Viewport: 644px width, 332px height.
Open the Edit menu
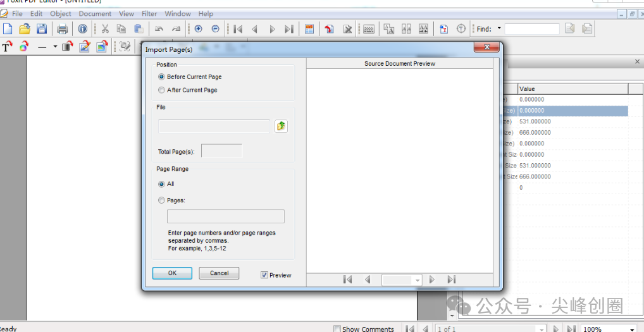[36, 13]
